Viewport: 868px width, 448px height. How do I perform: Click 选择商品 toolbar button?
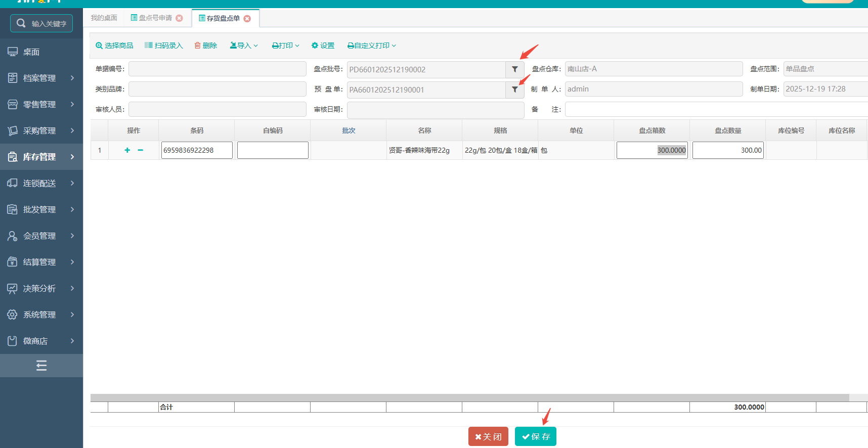click(114, 46)
